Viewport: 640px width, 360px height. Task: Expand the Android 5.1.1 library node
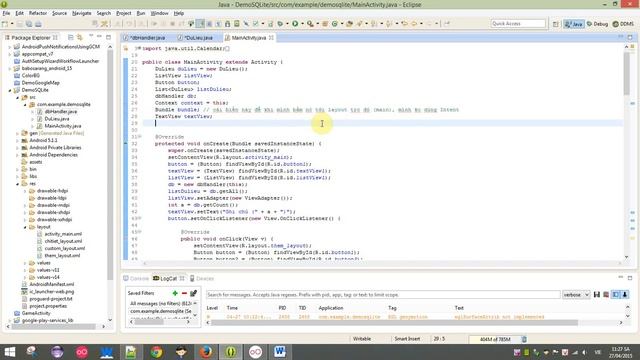18,140
